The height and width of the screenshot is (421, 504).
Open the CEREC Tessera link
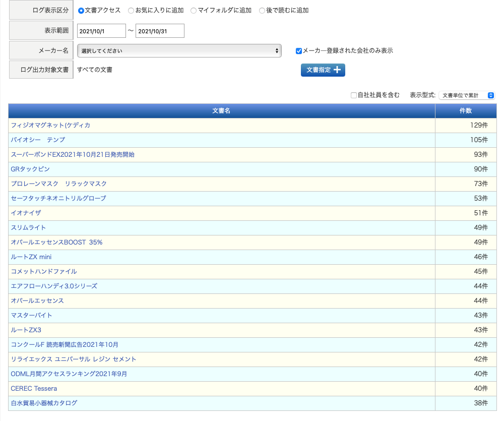pyautogui.click(x=34, y=389)
